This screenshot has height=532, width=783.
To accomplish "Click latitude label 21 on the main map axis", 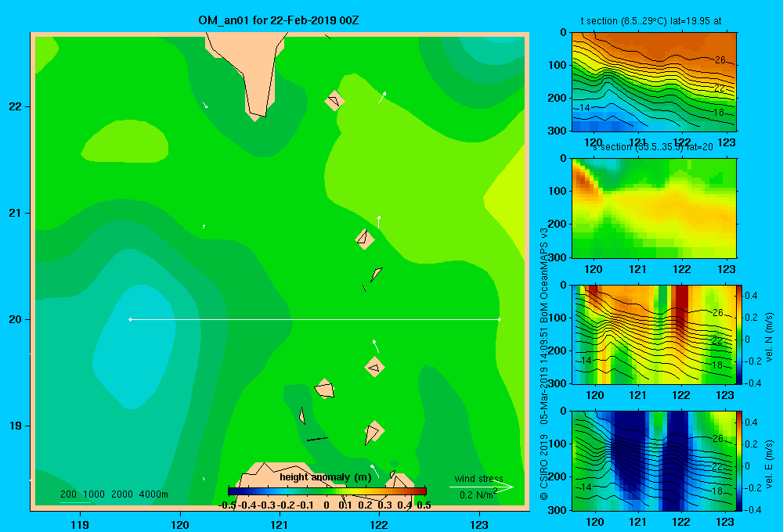I will (15, 213).
